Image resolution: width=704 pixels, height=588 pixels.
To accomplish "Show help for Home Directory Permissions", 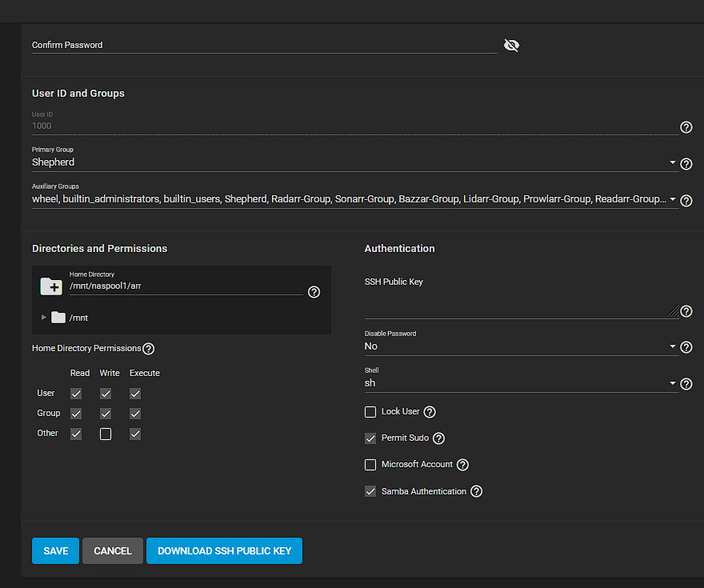I will 148,349.
